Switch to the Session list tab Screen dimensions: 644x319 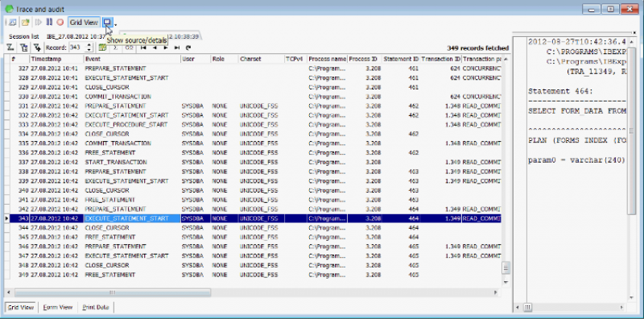pos(24,36)
